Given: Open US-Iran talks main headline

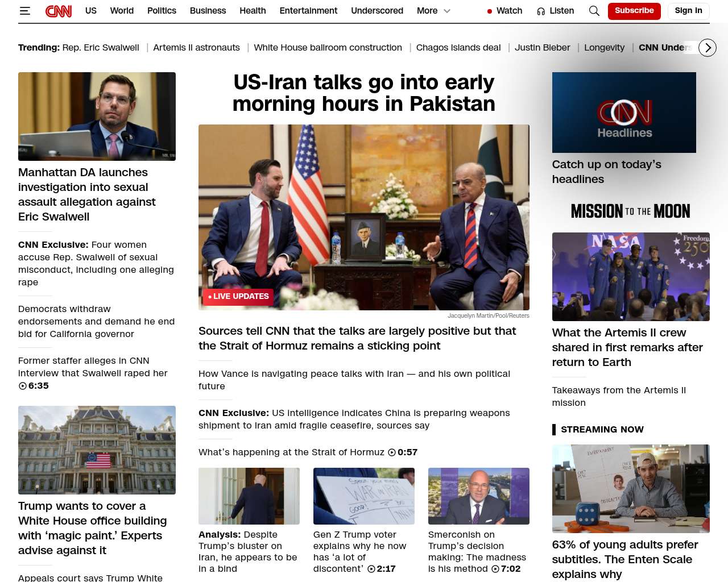Looking at the screenshot, I should 364,93.
